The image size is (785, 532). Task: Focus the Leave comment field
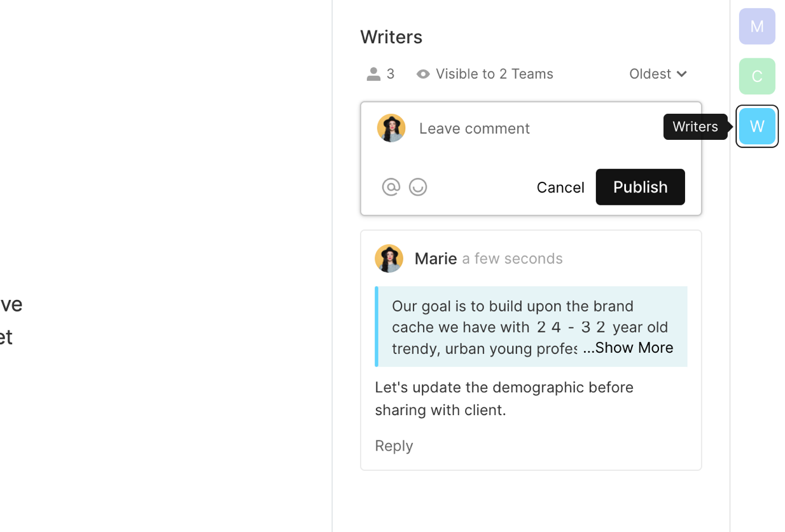[541, 128]
